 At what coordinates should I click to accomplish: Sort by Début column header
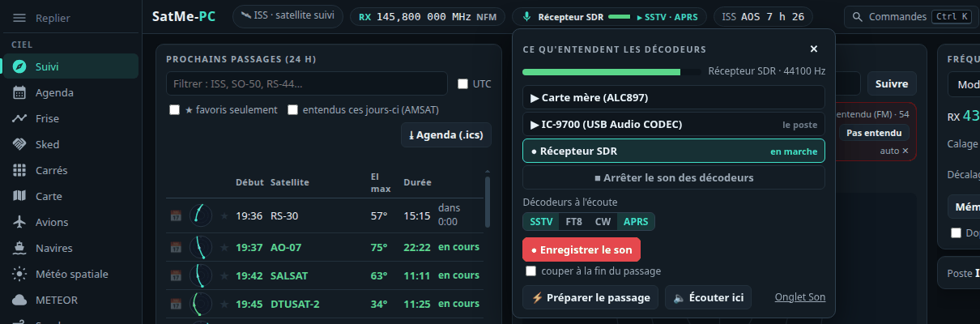[249, 182]
